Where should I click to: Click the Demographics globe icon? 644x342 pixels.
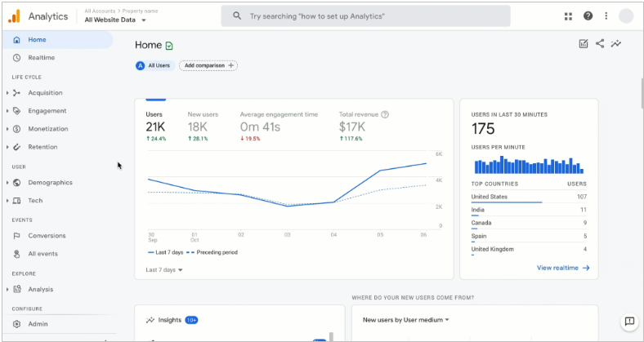click(x=16, y=183)
